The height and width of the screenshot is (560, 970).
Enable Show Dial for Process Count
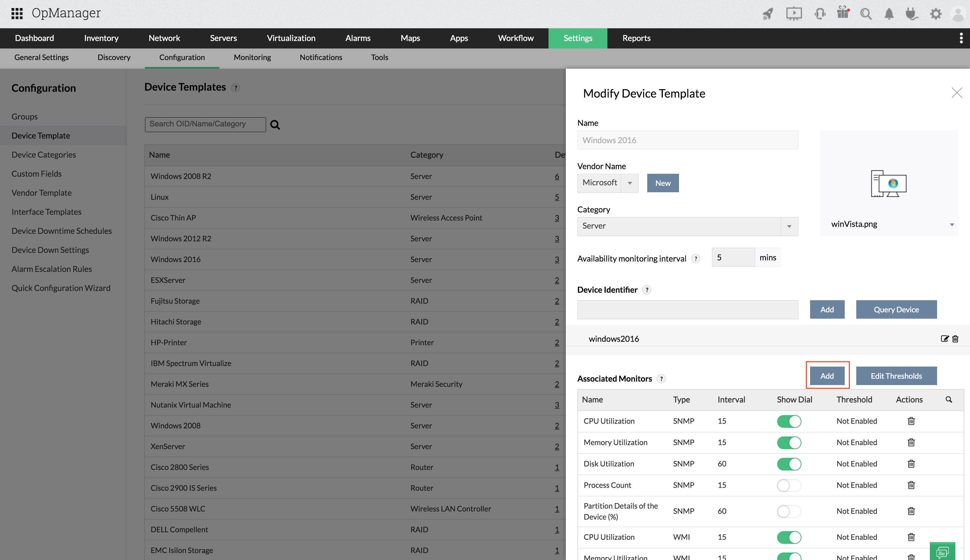[x=789, y=485]
